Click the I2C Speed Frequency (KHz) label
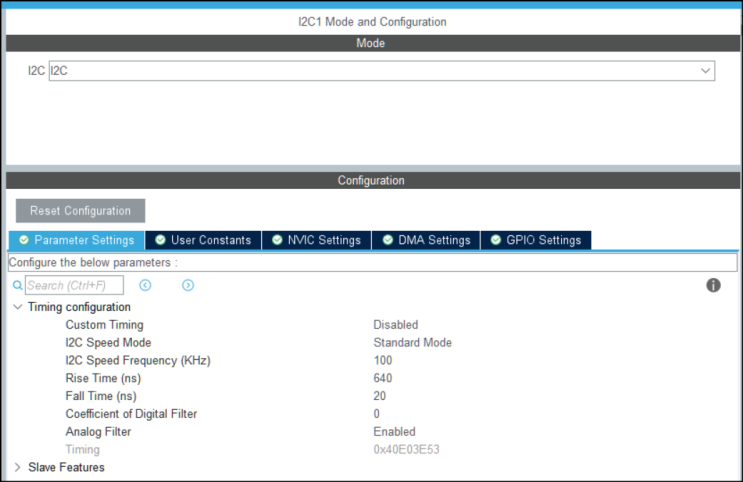 click(x=138, y=361)
